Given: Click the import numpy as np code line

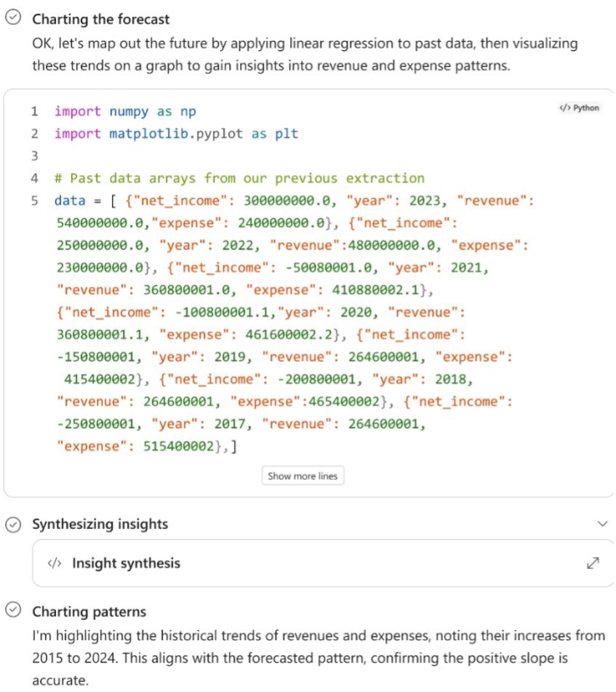Looking at the screenshot, I should click(x=126, y=111).
